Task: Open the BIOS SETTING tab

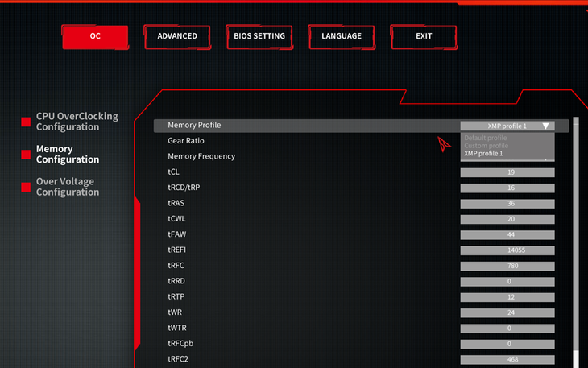Action: [259, 36]
